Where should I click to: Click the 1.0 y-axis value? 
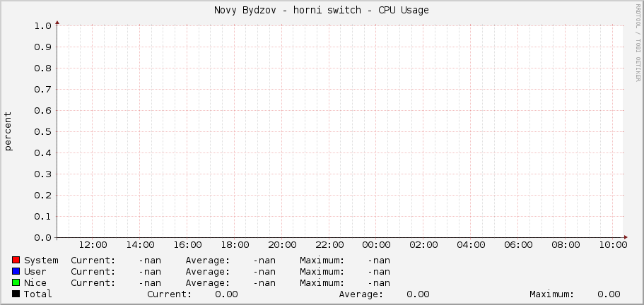tap(42, 26)
